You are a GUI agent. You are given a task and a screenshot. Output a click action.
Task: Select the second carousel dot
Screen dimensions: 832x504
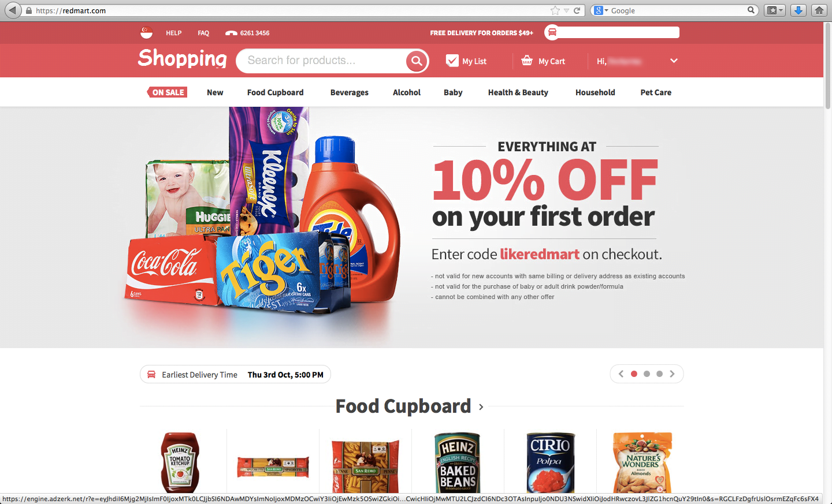coord(647,374)
